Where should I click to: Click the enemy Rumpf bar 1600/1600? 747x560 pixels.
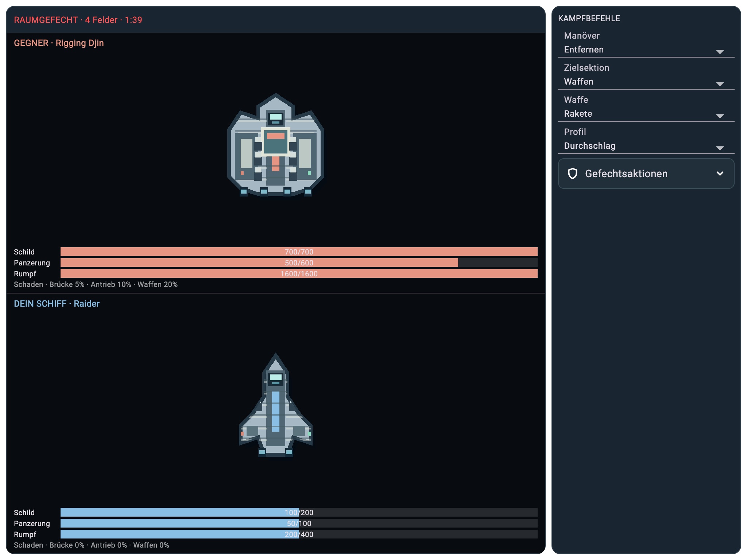pyautogui.click(x=299, y=273)
